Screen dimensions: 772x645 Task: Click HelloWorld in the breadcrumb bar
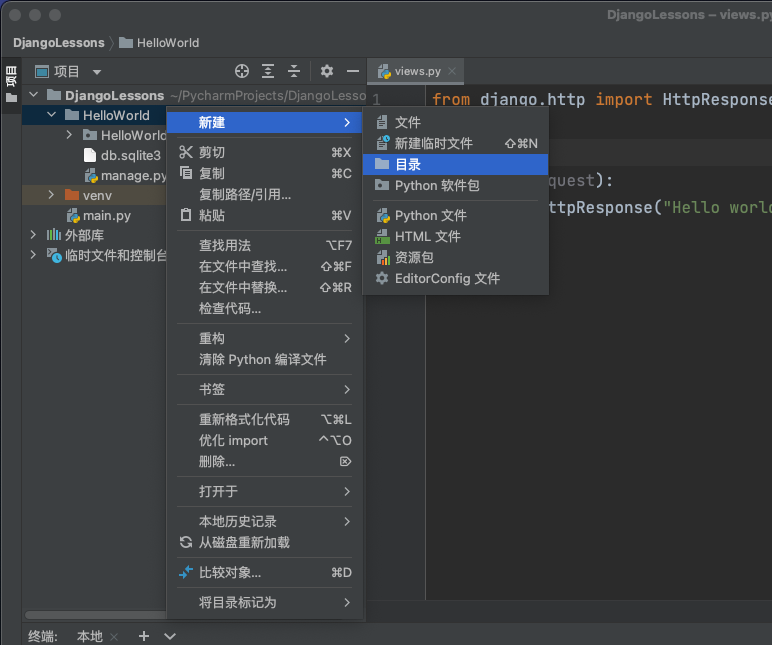[167, 43]
